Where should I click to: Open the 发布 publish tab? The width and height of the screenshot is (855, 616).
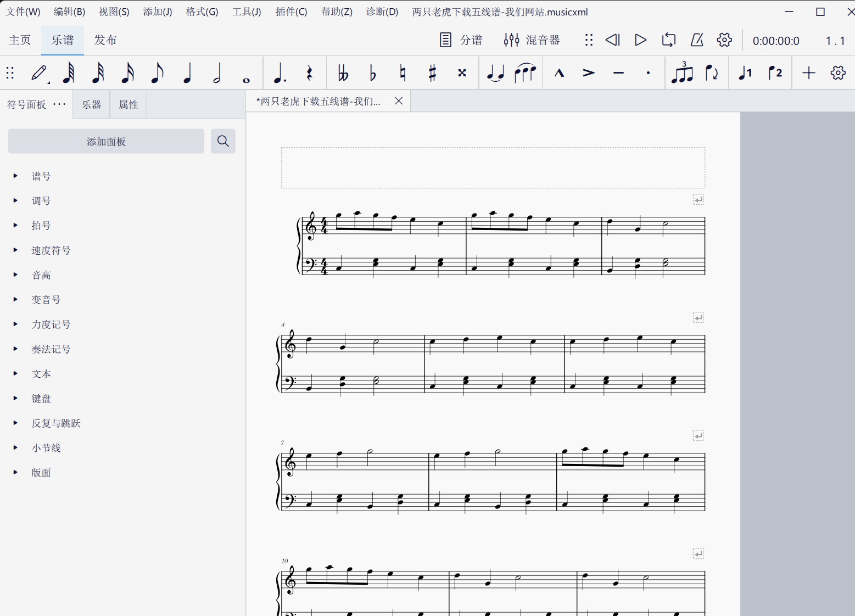pos(105,40)
